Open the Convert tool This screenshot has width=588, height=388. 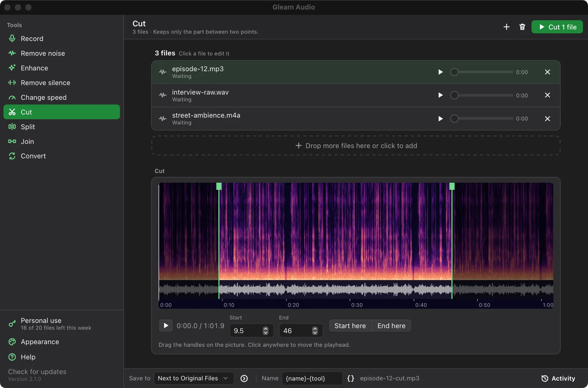62,156
